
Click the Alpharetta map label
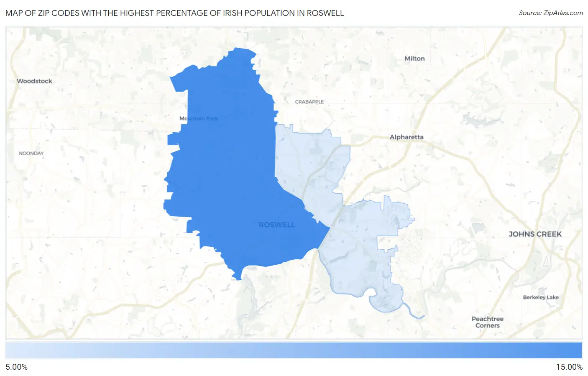coord(406,137)
